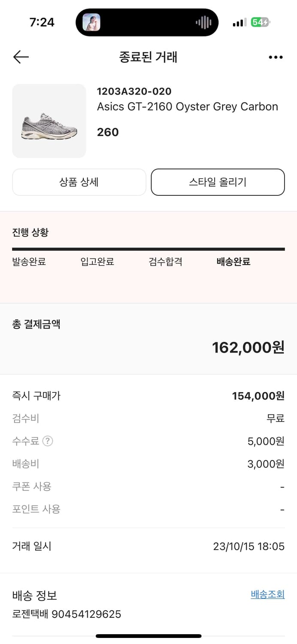
Task: Tap the audio waveform in Dynamic Island
Action: (x=203, y=22)
